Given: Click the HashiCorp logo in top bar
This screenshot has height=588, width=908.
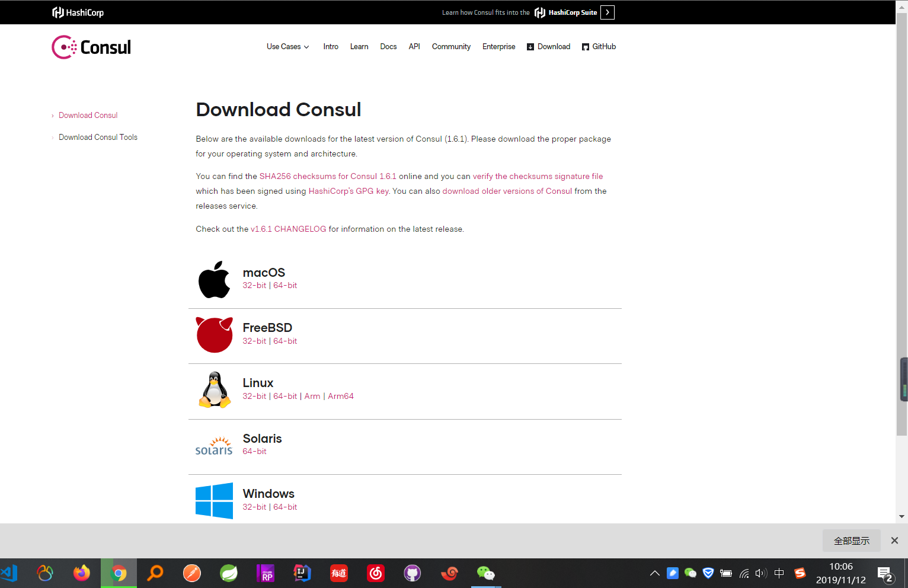Looking at the screenshot, I should (78, 12).
